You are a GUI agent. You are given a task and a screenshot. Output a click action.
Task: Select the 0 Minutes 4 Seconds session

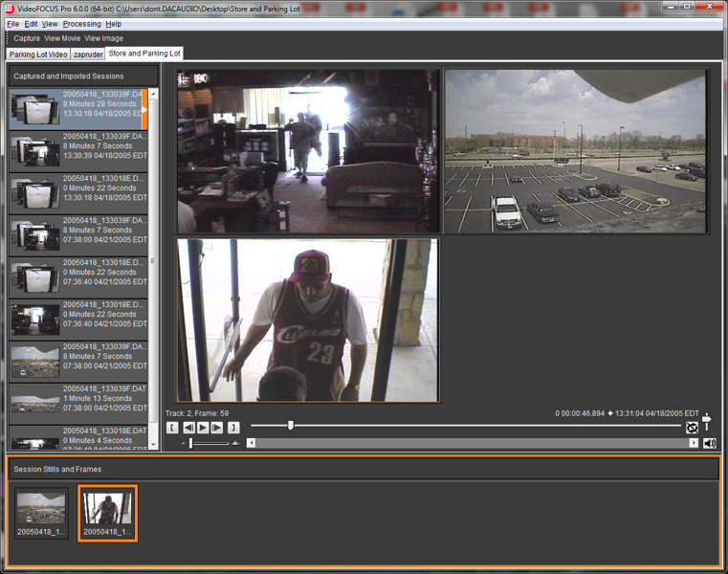point(78,437)
